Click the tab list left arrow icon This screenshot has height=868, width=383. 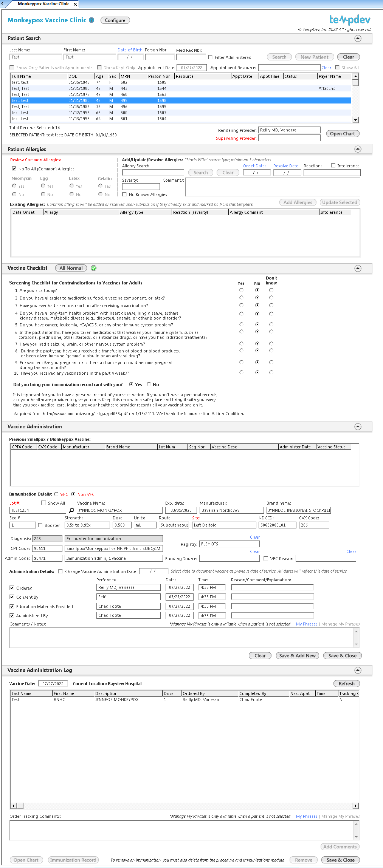[x=2, y=4]
